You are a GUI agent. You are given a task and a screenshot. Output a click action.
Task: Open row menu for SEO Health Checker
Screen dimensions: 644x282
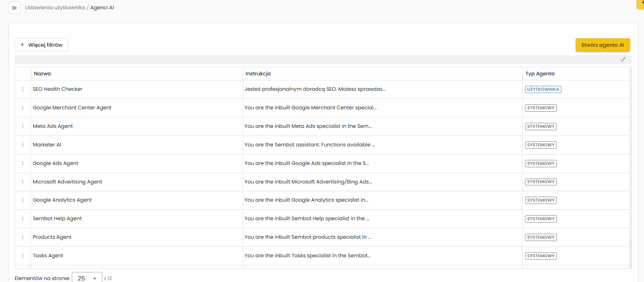click(x=23, y=89)
